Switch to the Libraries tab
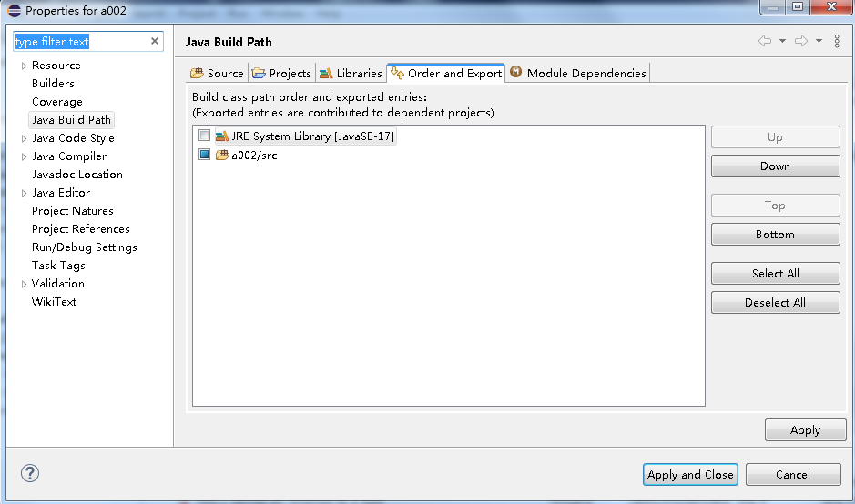This screenshot has height=504, width=855. pos(351,74)
